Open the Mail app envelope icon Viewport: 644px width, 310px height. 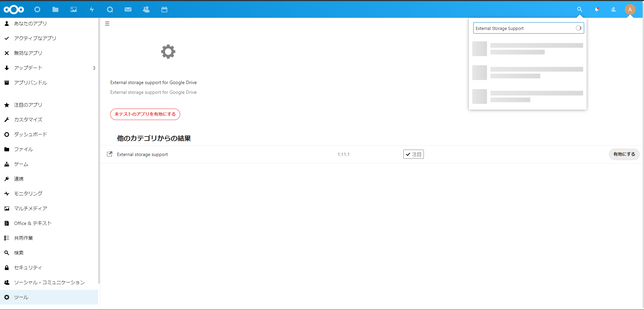128,9
